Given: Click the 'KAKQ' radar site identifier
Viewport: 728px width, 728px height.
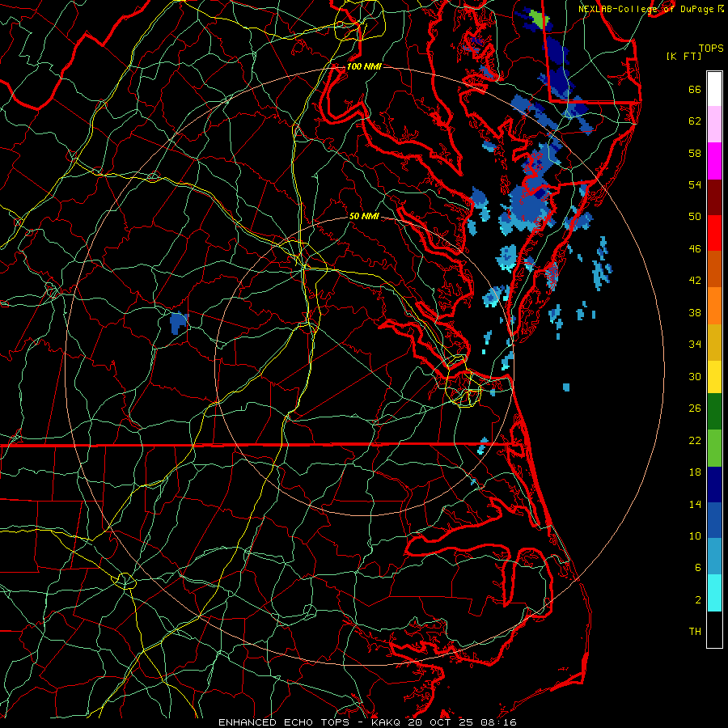Looking at the screenshot, I should [x=387, y=722].
